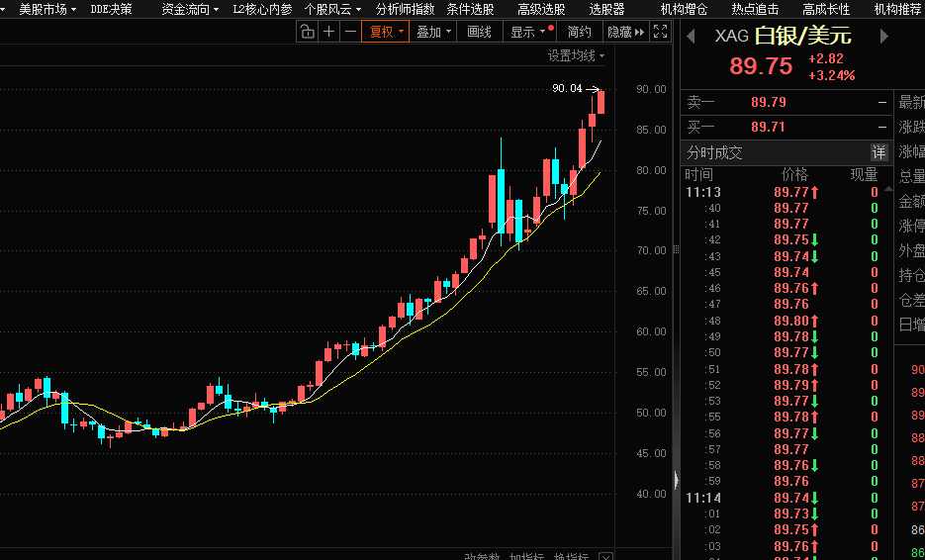Open trade details with 详 icon
925x560 pixels.
point(879,152)
